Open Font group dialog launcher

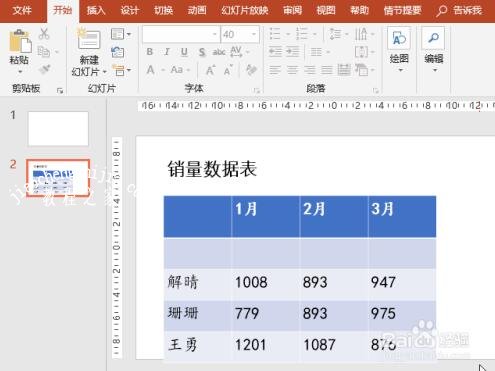(x=256, y=90)
